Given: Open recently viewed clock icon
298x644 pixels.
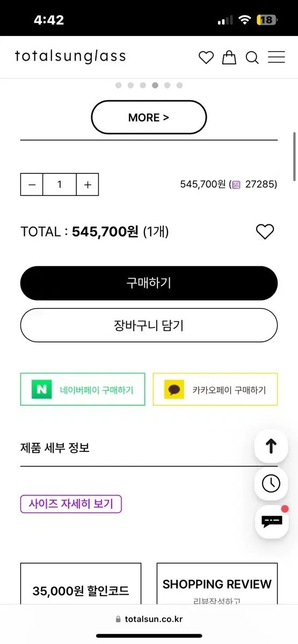Looking at the screenshot, I should pyautogui.click(x=271, y=484).
